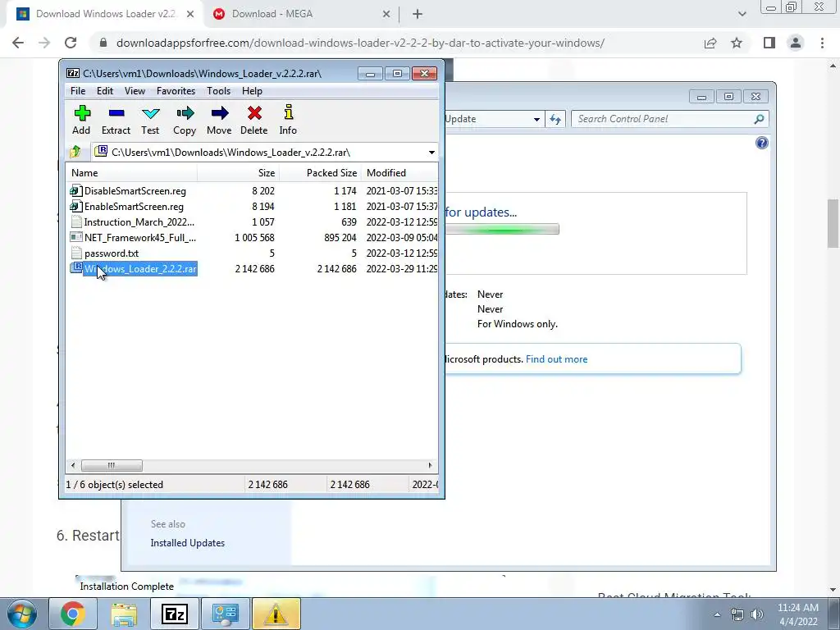Sort by the Modified column header

[x=399, y=173]
